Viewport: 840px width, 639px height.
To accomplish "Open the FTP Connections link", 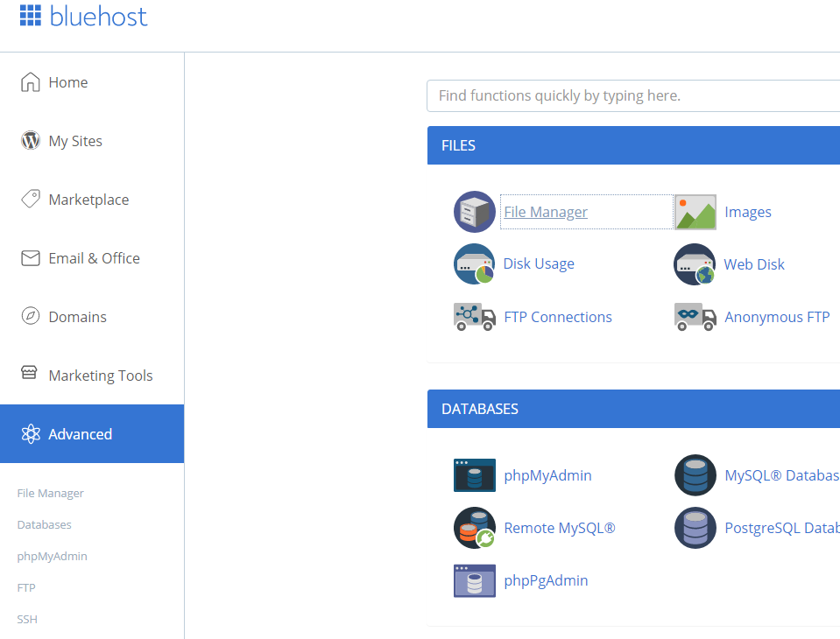I will click(x=558, y=317).
